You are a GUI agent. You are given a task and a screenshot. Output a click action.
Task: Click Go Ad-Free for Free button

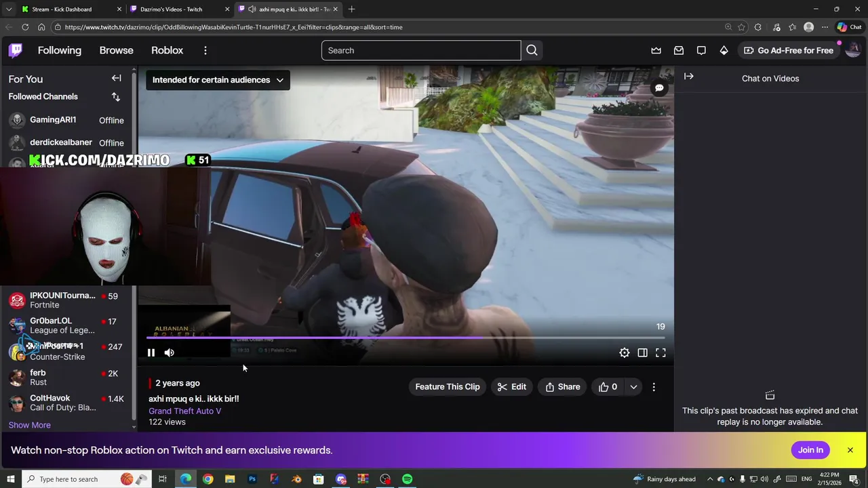point(789,50)
